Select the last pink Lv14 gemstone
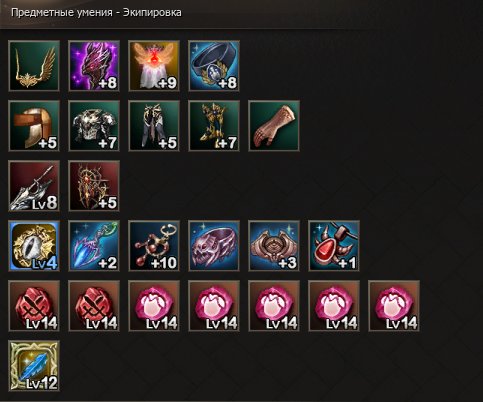 click(x=394, y=306)
